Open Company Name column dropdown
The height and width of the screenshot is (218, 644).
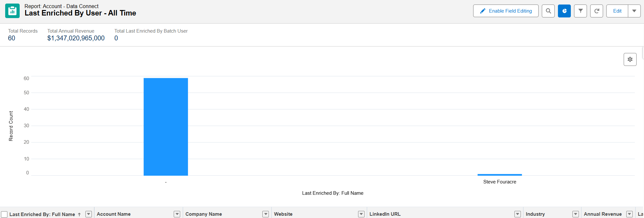click(266, 214)
